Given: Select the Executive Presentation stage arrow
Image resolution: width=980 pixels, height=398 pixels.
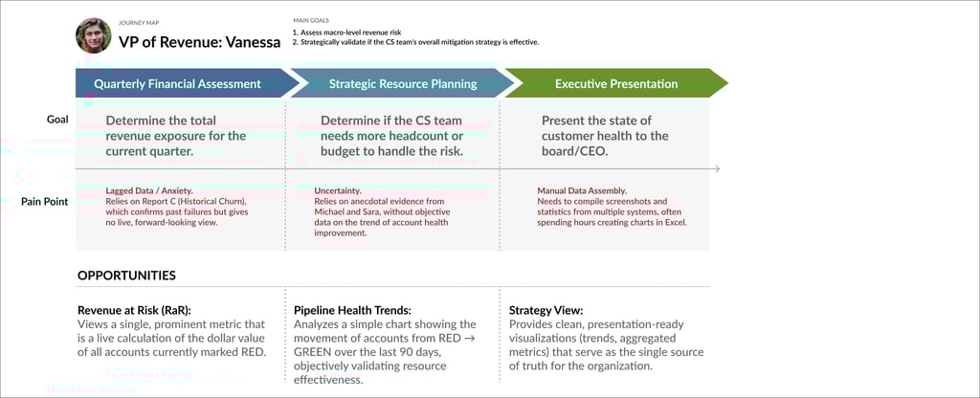Looking at the screenshot, I should (x=616, y=83).
